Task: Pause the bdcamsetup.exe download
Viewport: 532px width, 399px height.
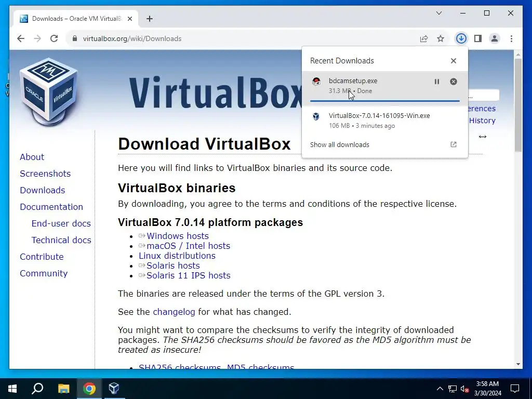Action: [x=436, y=82]
